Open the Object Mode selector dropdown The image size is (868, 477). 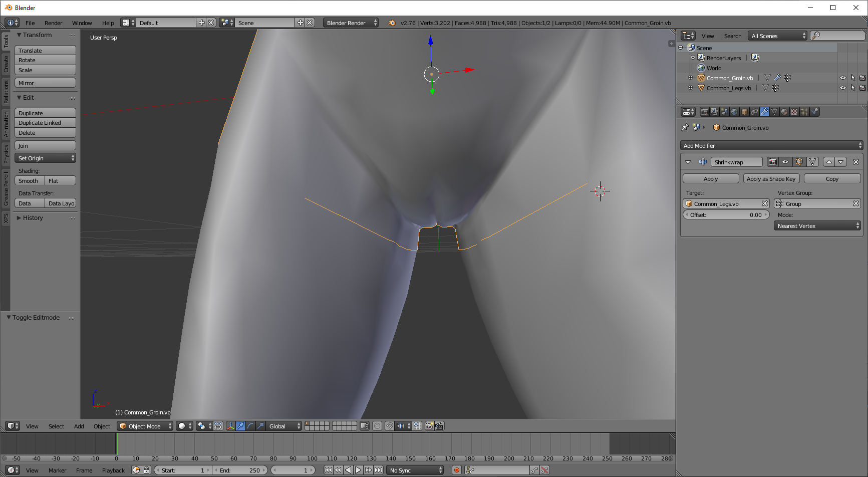pos(145,426)
